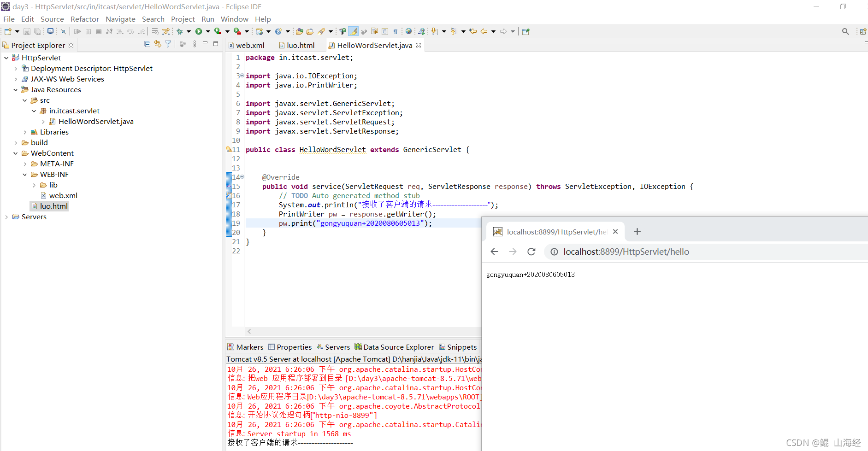
Task: Toggle Show Whitespace Characters pilcrow
Action: click(x=396, y=31)
